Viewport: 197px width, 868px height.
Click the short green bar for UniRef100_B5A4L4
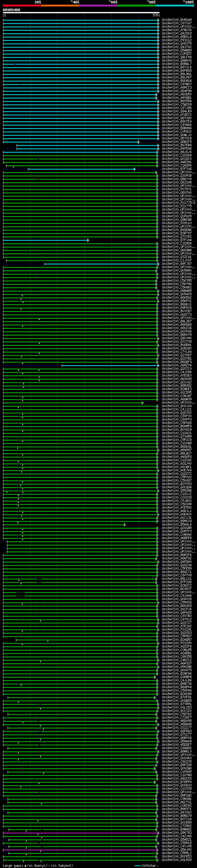point(64,525)
